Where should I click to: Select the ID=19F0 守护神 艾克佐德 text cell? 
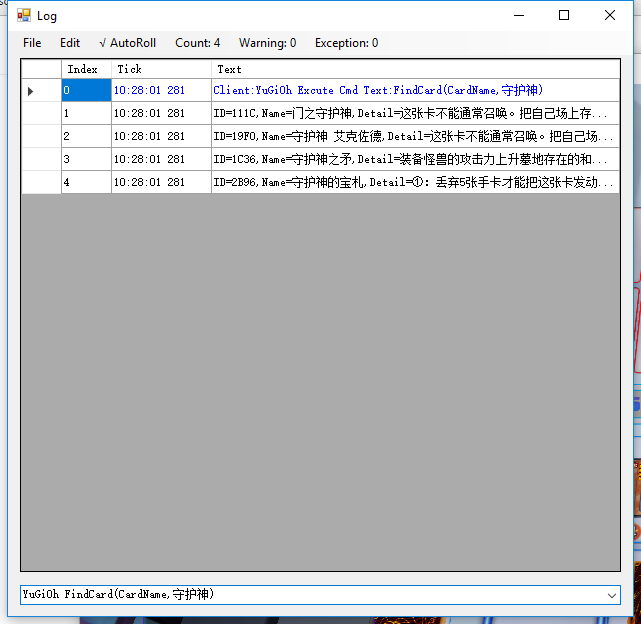coord(415,136)
